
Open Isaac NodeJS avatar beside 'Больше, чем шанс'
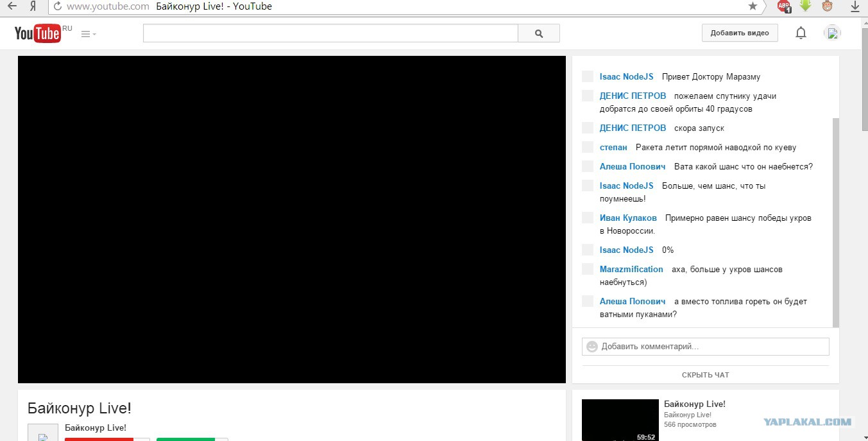(588, 186)
